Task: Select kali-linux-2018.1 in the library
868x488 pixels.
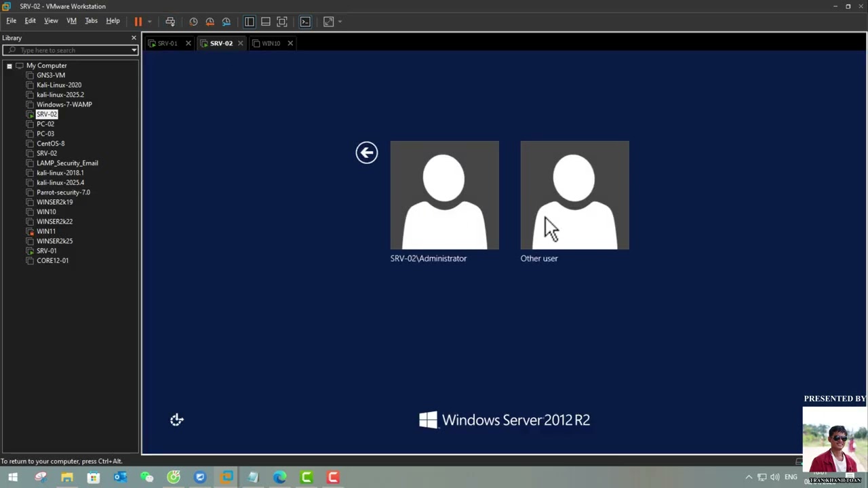Action: tap(60, 173)
